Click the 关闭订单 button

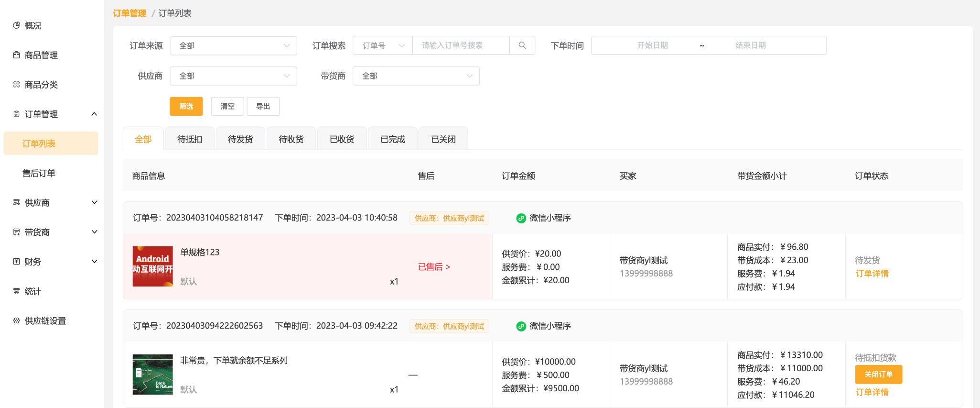coord(878,375)
